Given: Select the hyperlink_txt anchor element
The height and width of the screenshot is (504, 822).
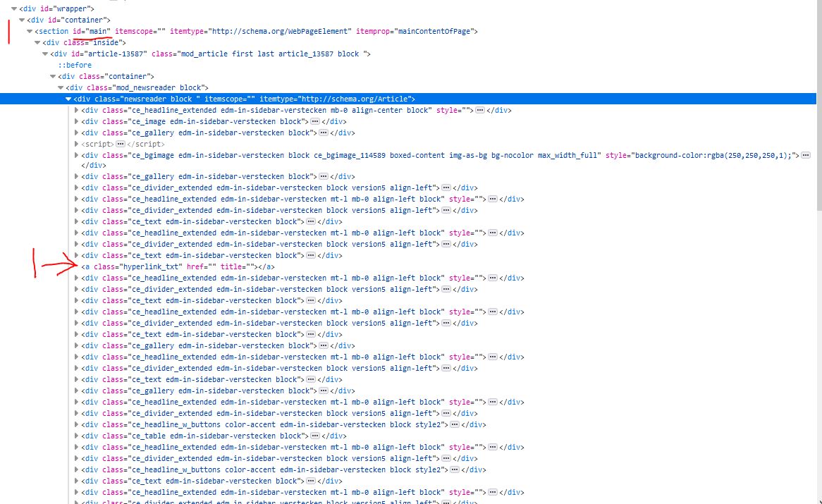Looking at the screenshot, I should [178, 266].
